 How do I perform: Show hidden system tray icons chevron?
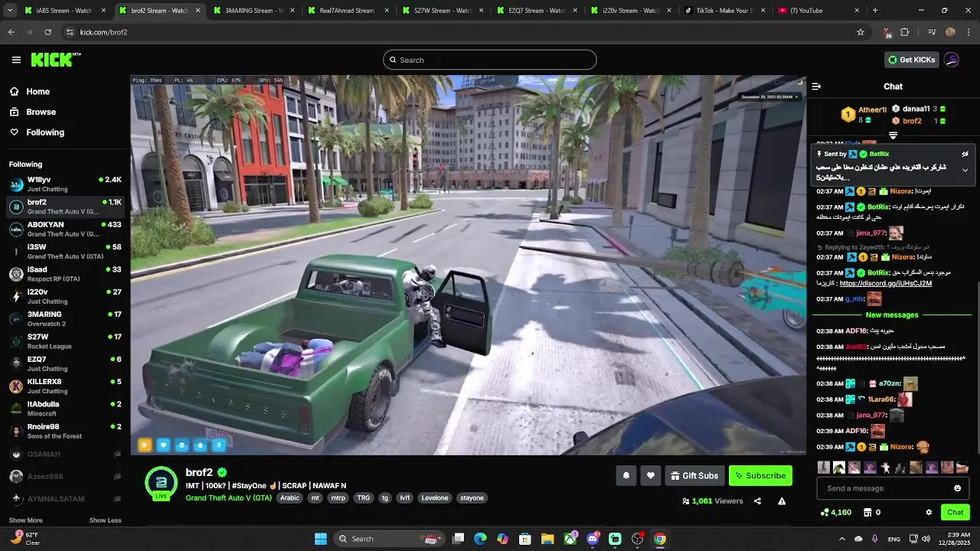[842, 539]
